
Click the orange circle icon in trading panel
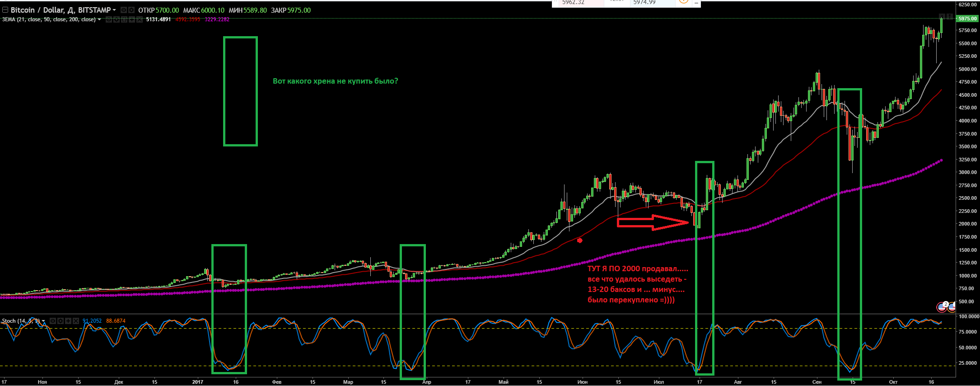tap(683, 2)
